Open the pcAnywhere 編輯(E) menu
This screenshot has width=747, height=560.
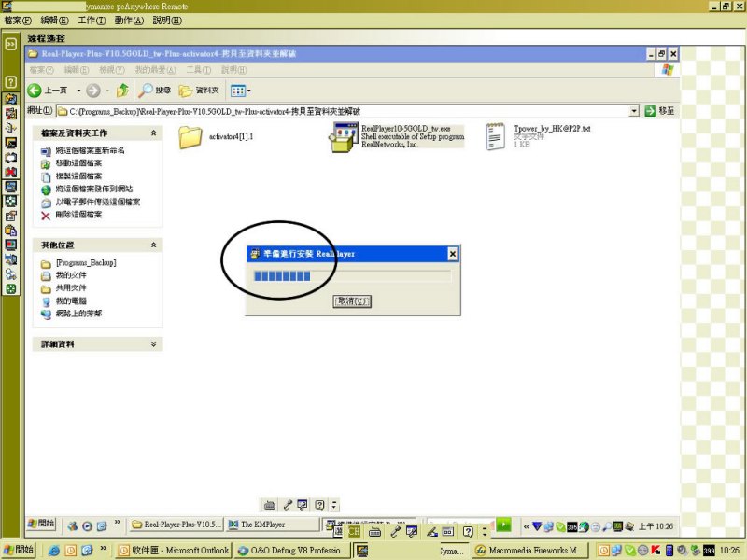tap(55, 21)
